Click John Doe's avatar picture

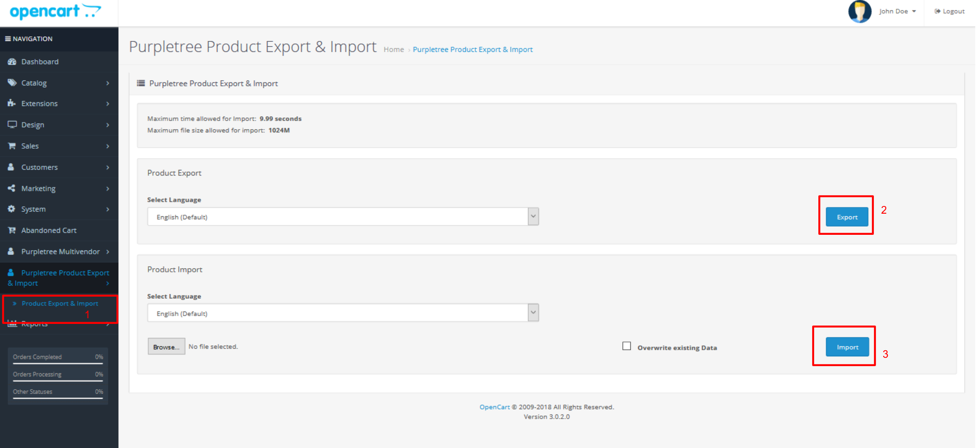pos(859,11)
